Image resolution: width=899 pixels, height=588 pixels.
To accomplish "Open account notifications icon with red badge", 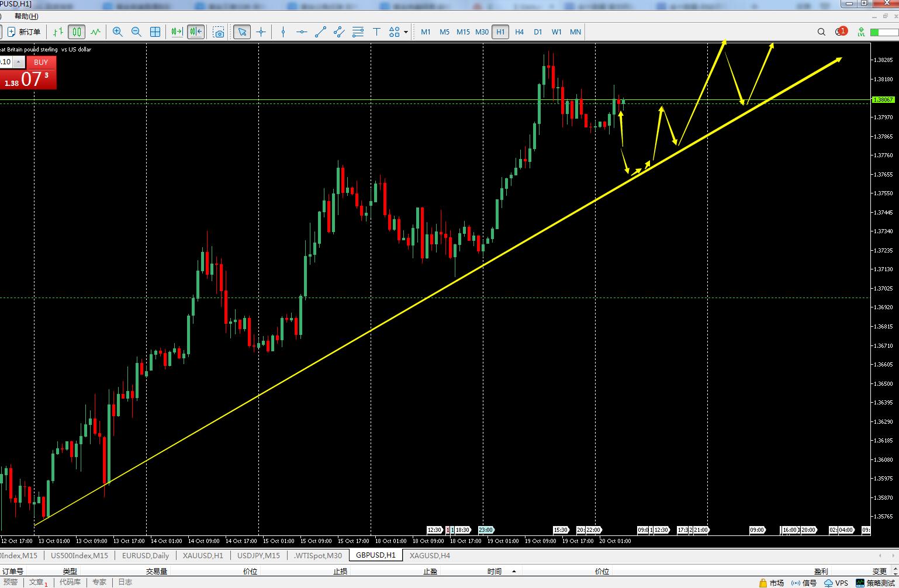I will (x=841, y=32).
